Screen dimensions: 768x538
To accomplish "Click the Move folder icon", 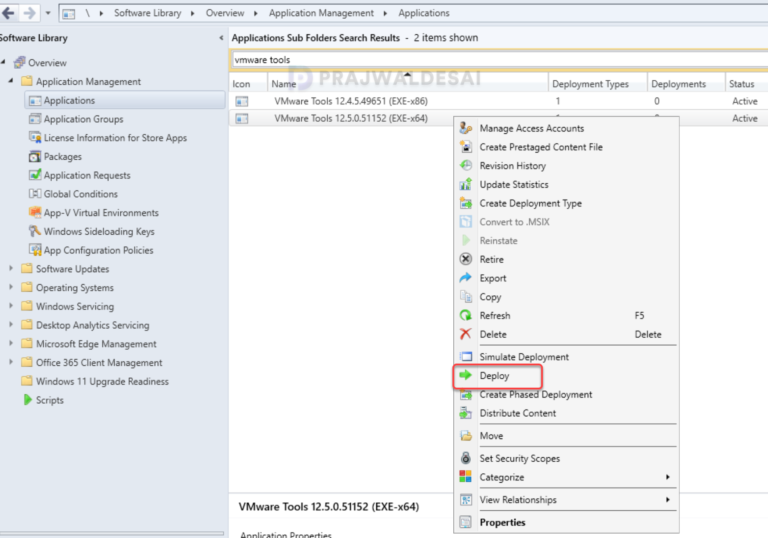I will [x=465, y=436].
